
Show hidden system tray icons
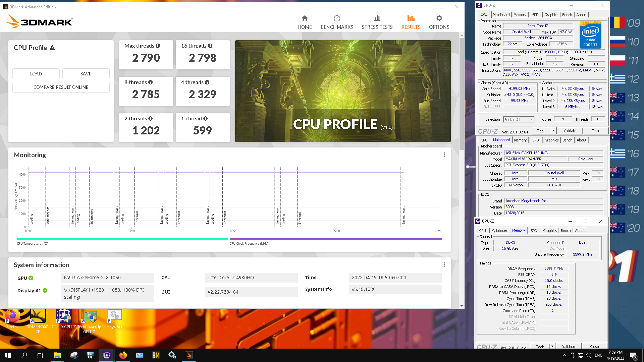564,355
